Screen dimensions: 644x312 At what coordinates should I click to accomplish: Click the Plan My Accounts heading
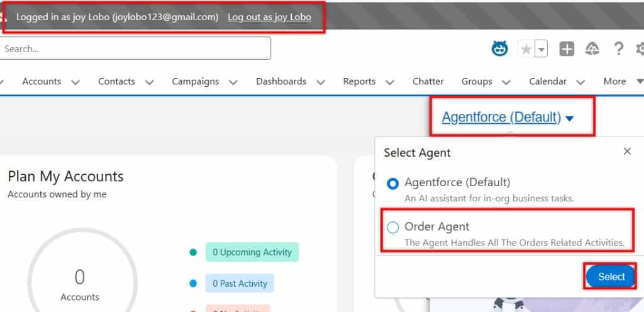point(65,177)
